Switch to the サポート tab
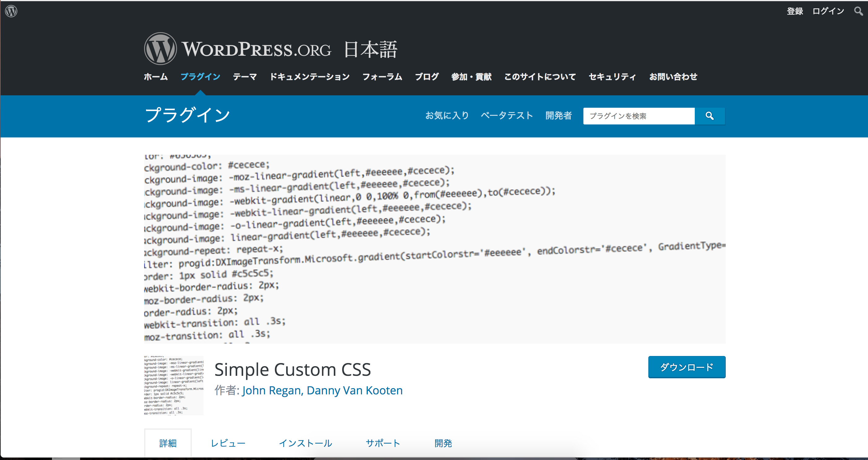 tap(383, 443)
